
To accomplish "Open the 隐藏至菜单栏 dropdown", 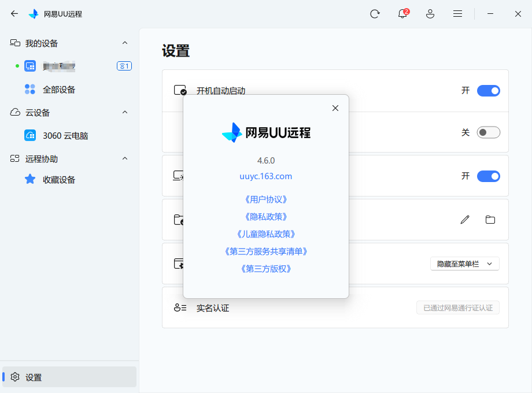I will (465, 264).
